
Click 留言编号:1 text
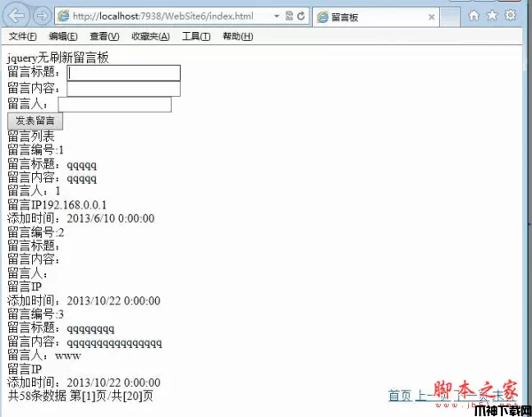click(x=35, y=150)
